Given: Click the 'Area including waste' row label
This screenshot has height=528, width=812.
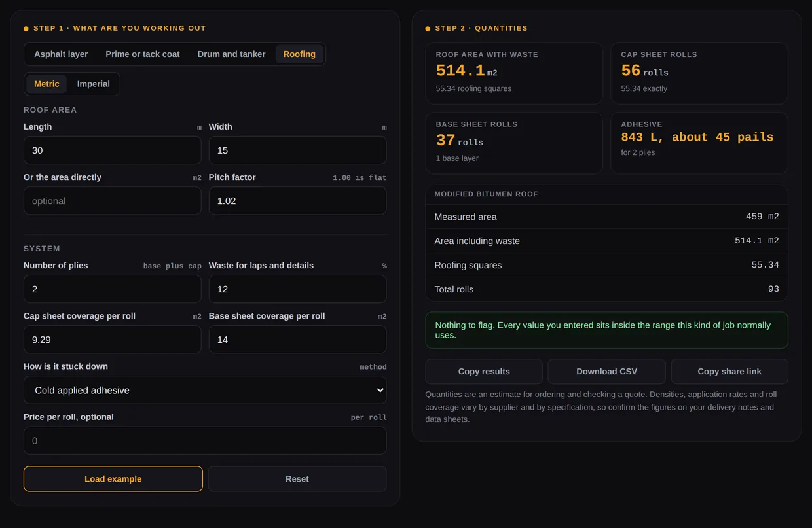Looking at the screenshot, I should [x=477, y=241].
